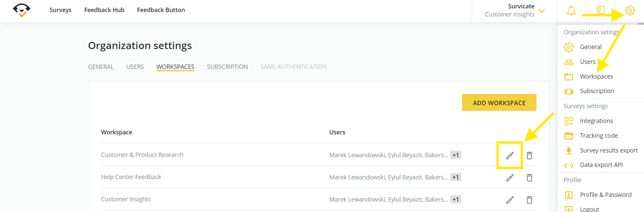Click the Survey results export download icon
Viewport: 644px width, 212px height.
(x=569, y=151)
